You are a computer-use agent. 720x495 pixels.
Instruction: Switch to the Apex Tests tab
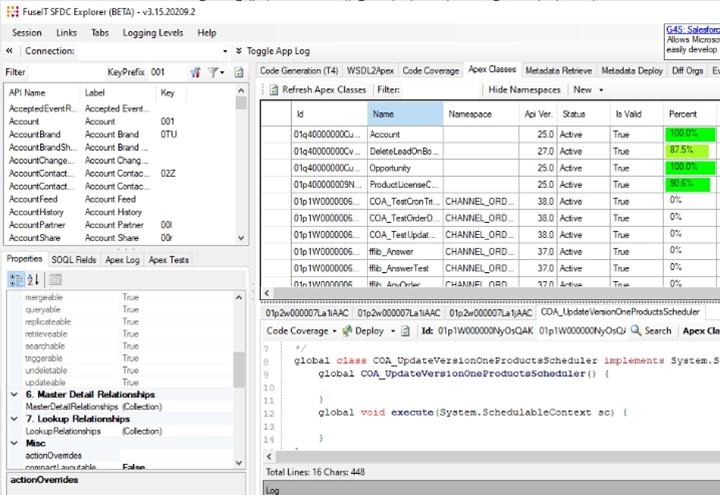click(169, 260)
